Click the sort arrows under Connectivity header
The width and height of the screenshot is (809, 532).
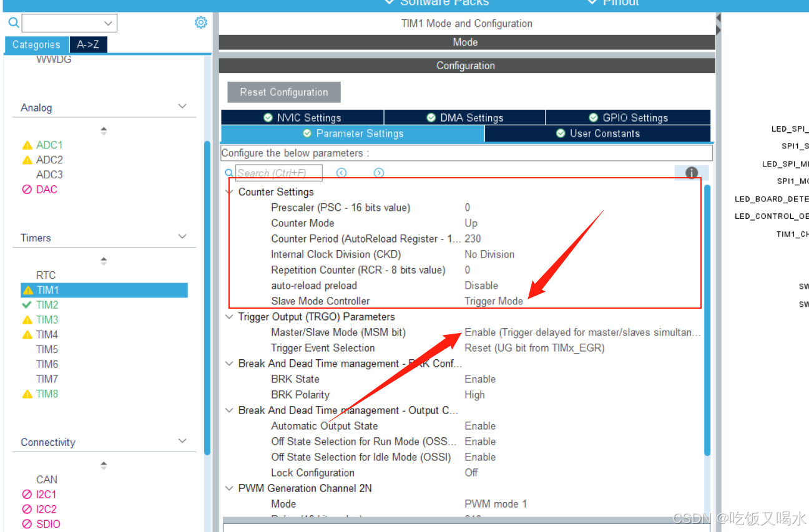104,465
